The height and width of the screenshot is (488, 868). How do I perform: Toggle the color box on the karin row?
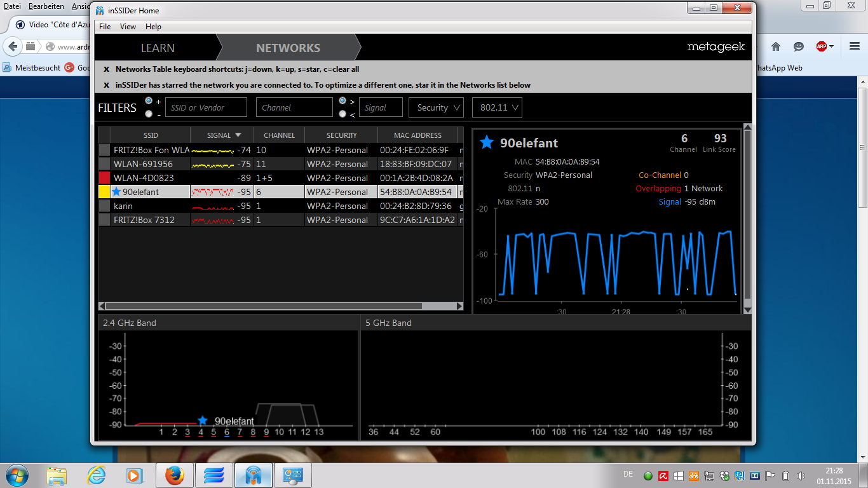point(104,206)
